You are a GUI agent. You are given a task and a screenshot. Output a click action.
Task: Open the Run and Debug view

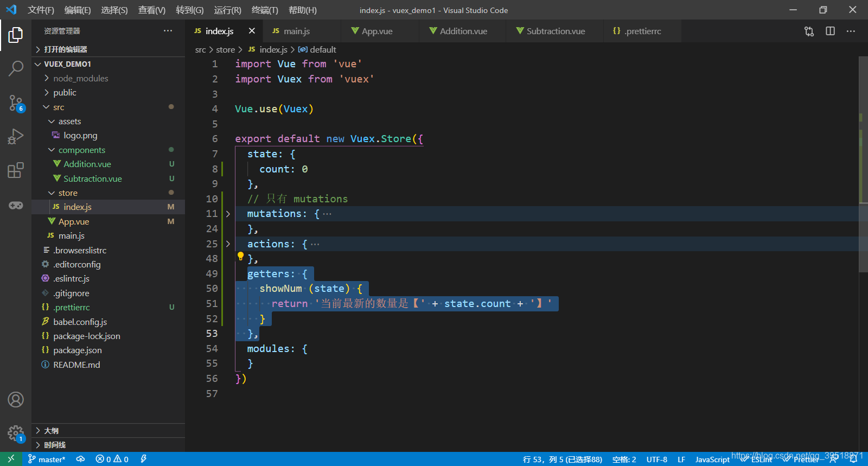16,137
